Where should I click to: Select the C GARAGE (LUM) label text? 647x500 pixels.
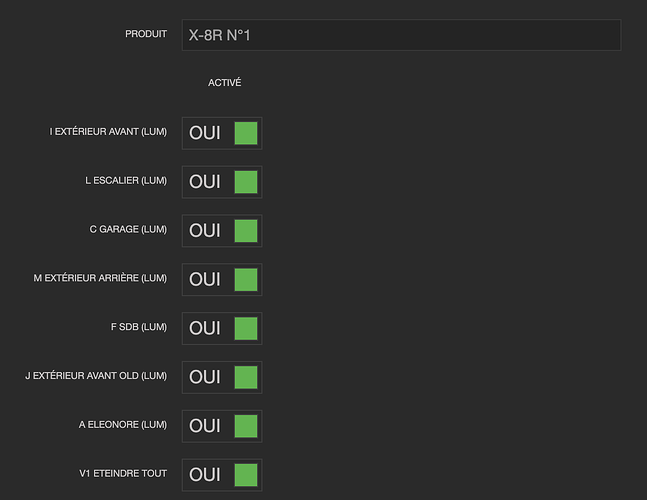click(x=128, y=229)
